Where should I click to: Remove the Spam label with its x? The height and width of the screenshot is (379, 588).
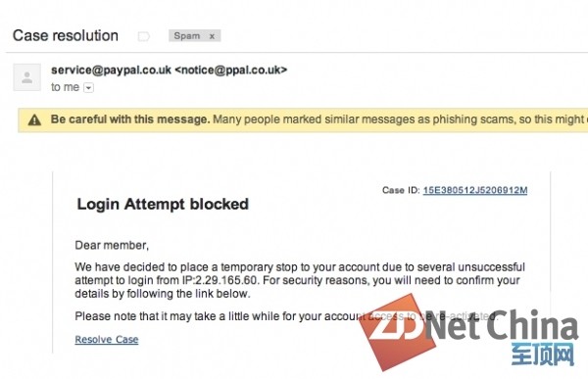coord(212,36)
